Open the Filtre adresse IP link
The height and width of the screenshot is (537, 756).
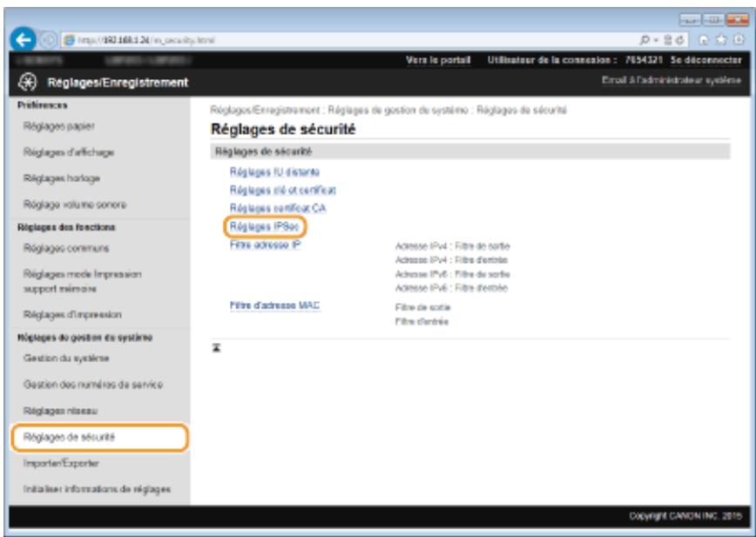265,245
